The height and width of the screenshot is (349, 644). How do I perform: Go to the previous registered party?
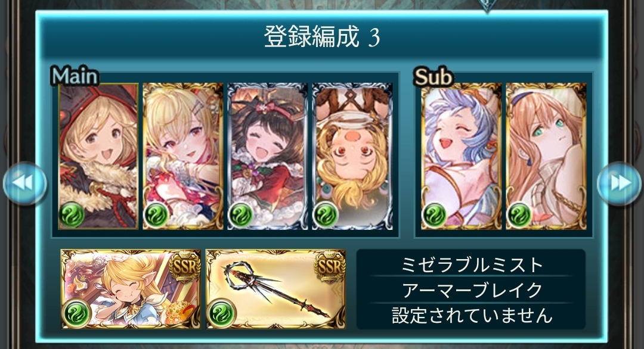(x=24, y=183)
